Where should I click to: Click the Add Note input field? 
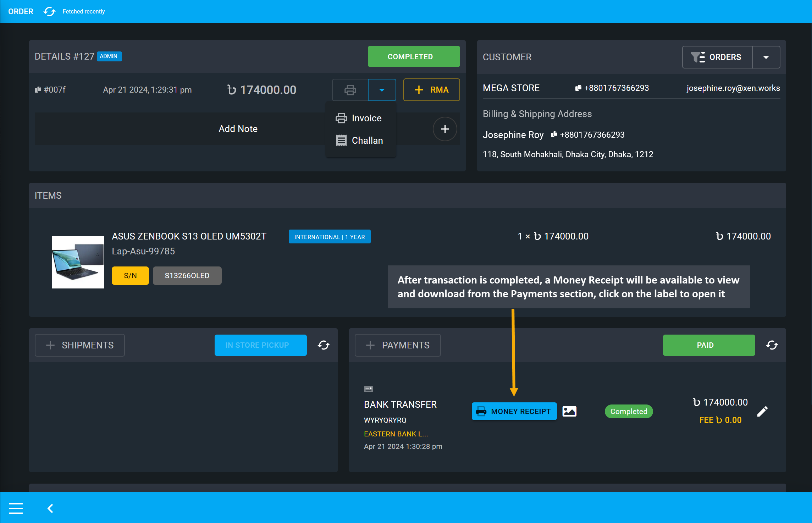coord(237,128)
